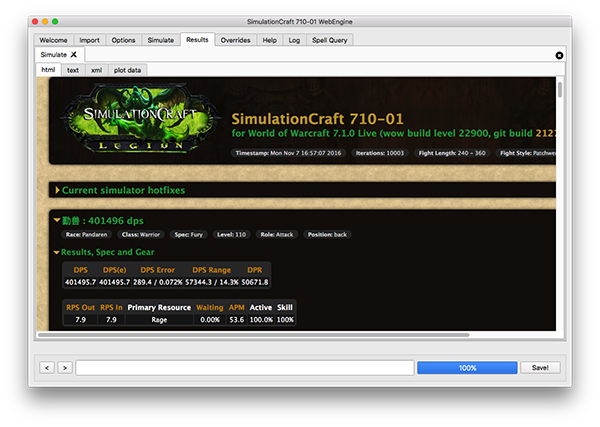Screen dimensions: 600x427
Task: Select the plot data tab
Action: pyautogui.click(x=127, y=70)
